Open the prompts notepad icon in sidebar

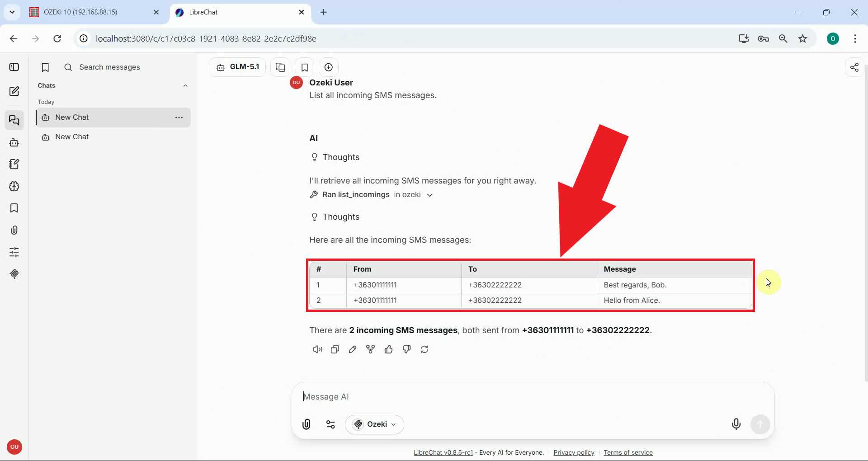[14, 164]
